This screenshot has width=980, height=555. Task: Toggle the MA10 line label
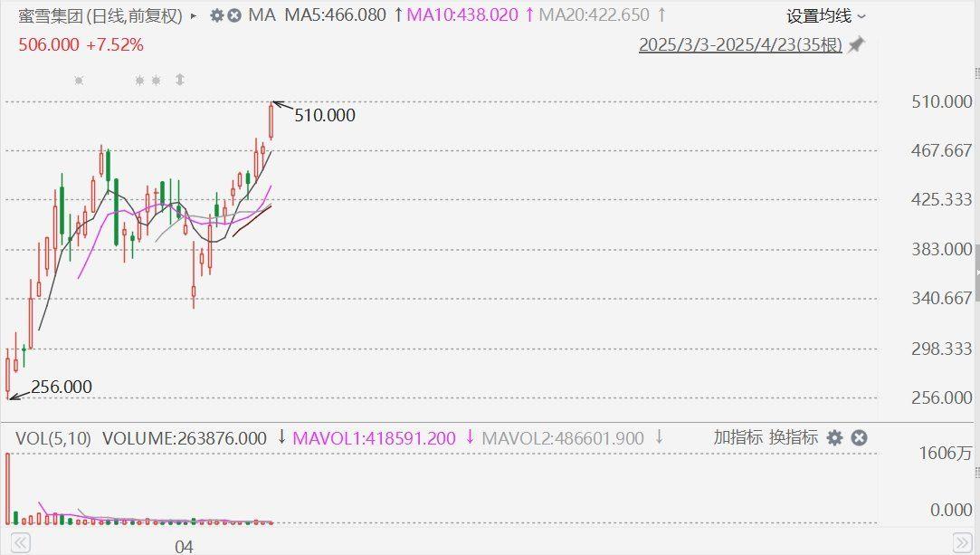462,15
